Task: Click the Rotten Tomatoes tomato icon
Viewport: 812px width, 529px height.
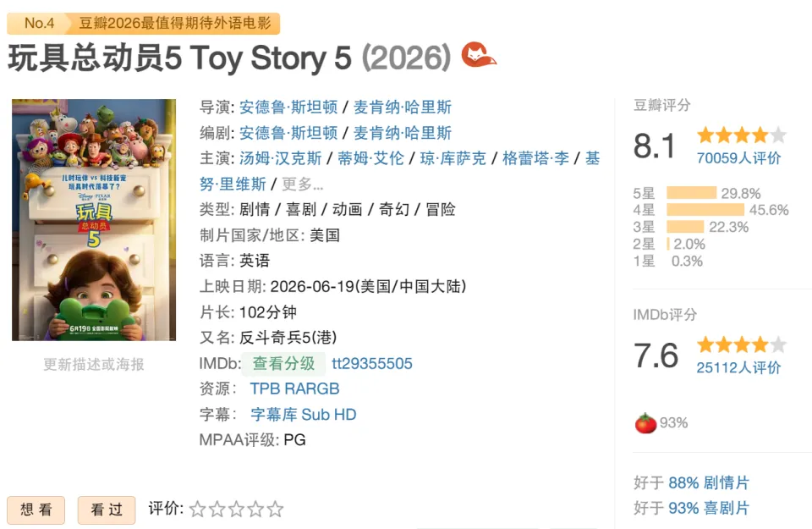Action: point(645,423)
